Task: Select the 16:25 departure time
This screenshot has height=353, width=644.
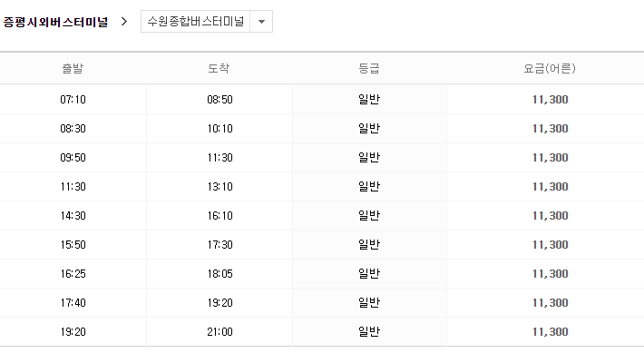Action: (x=73, y=274)
